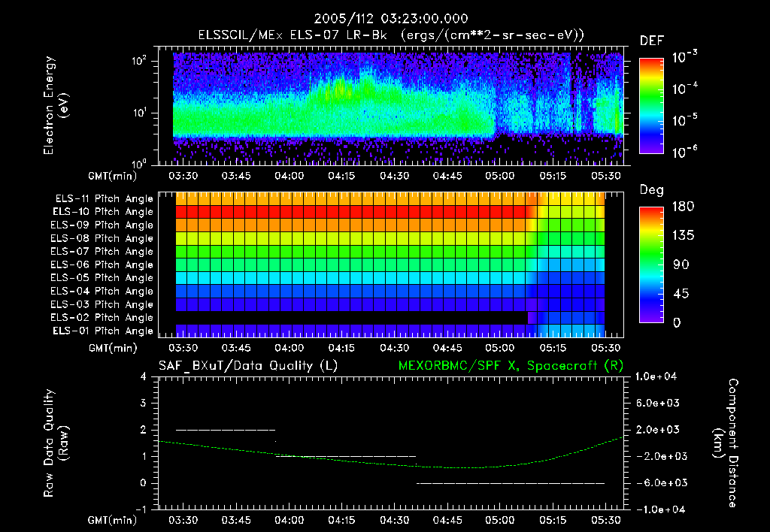This screenshot has height=532, width=770.
Task: Select the ELSSCIL/MEx ELS-07 LR-Bk spectrogram subtitle
Action: tap(391, 35)
